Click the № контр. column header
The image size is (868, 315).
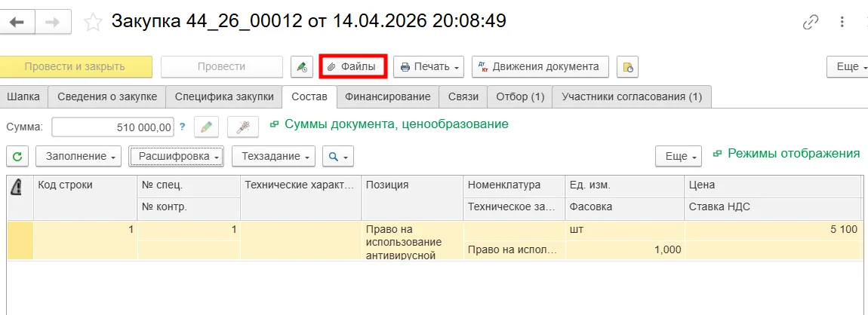(189, 208)
